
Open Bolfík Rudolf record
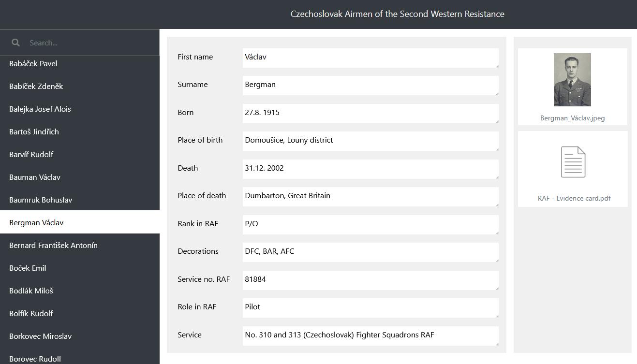(80, 313)
